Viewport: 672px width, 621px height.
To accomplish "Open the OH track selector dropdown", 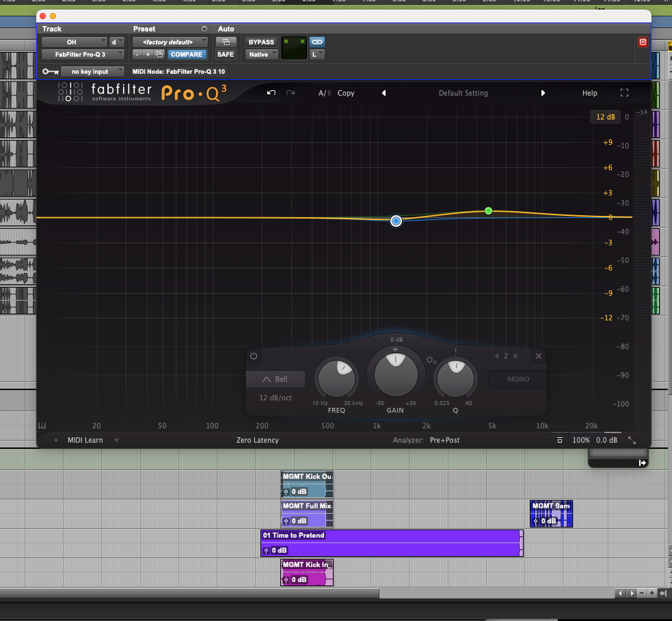I will point(74,42).
